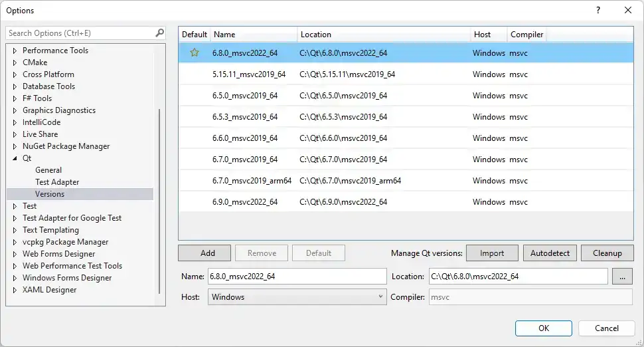Expand the CMake options node
The image size is (644, 347).
click(15, 62)
